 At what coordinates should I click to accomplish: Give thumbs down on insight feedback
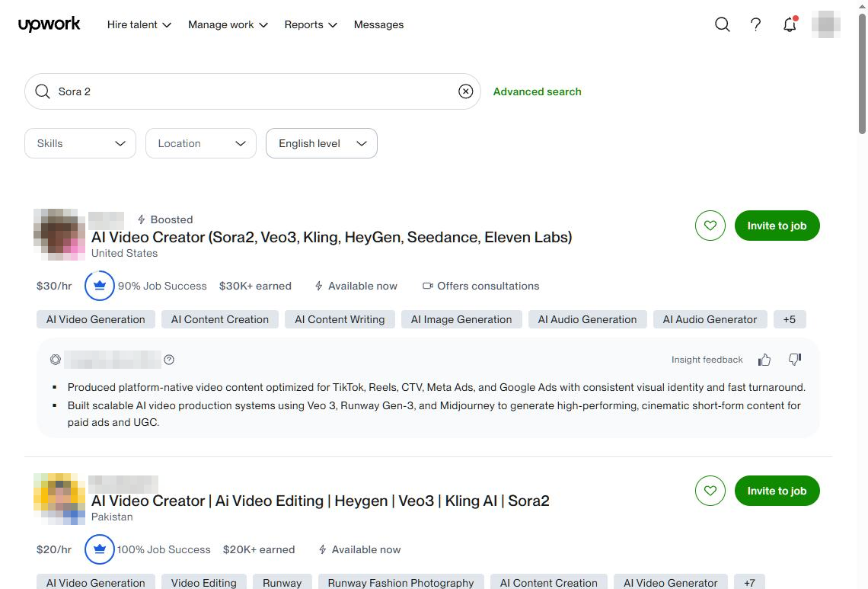click(x=794, y=360)
